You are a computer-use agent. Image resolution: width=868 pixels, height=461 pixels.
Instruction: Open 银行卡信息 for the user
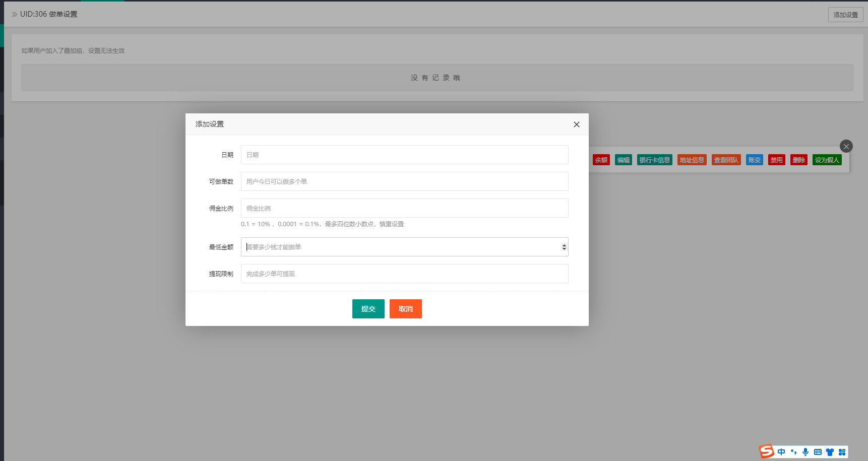(654, 160)
